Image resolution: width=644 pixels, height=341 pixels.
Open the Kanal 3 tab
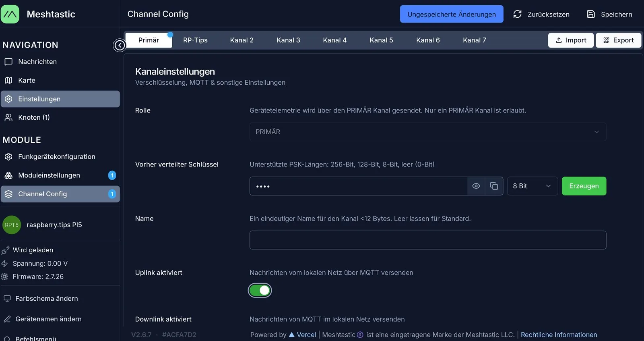click(288, 40)
